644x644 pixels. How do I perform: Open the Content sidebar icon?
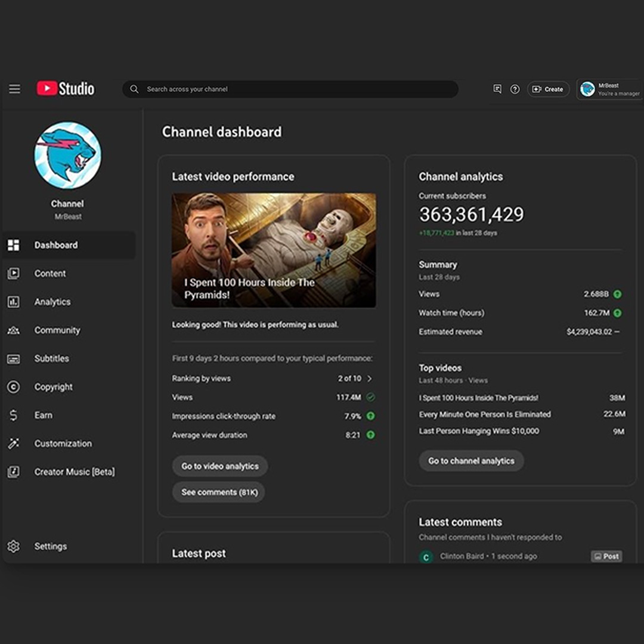13,273
